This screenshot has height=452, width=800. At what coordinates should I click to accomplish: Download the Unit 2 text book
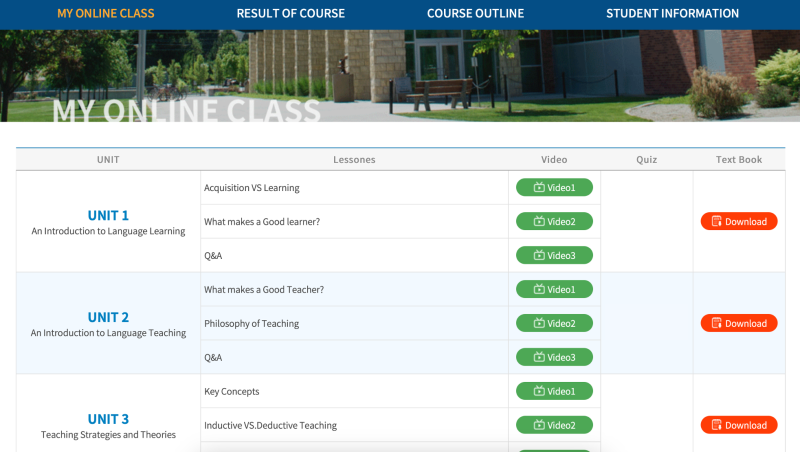pyautogui.click(x=739, y=323)
